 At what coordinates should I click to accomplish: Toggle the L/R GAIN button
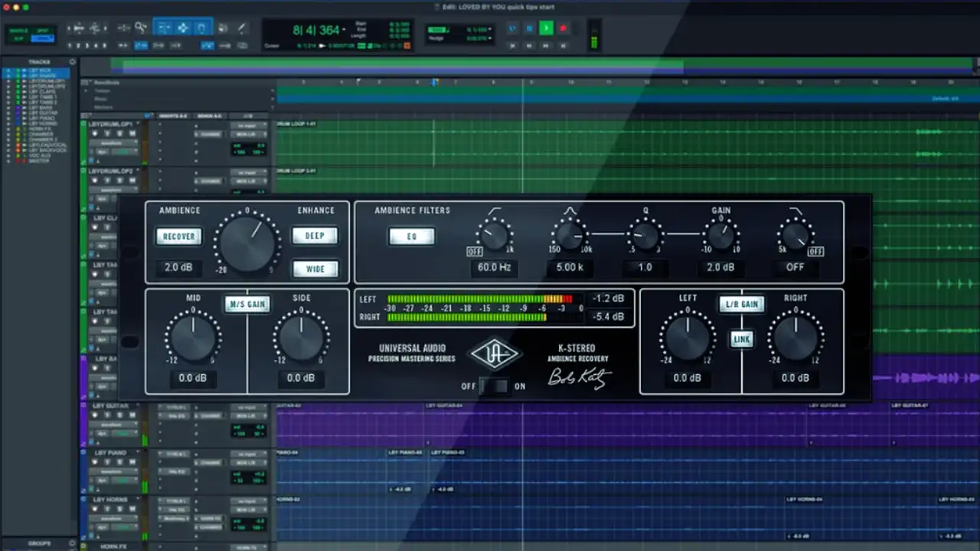click(x=742, y=304)
